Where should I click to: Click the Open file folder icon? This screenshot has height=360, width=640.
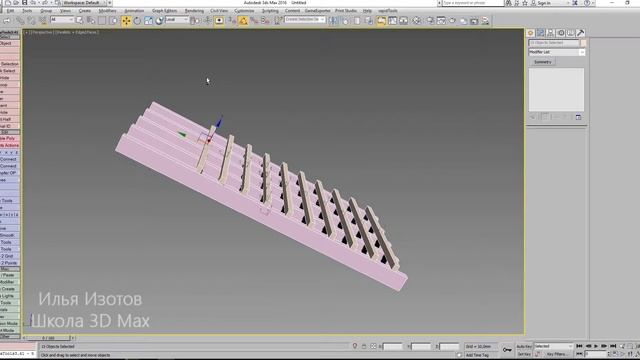pyautogui.click(x=16, y=3)
